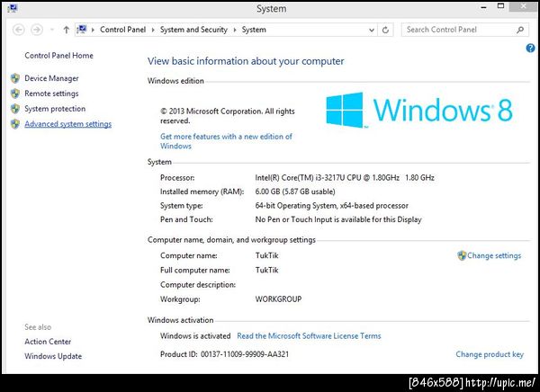This screenshot has width=540, height=392.
Task: Click Change product key
Action: click(490, 354)
